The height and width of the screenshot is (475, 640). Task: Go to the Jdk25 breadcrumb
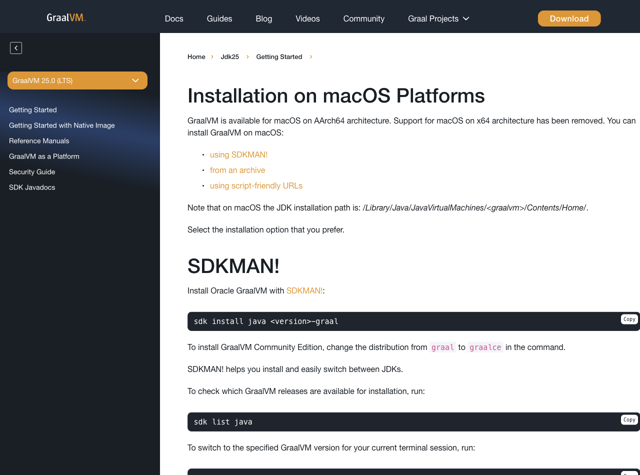coord(230,57)
